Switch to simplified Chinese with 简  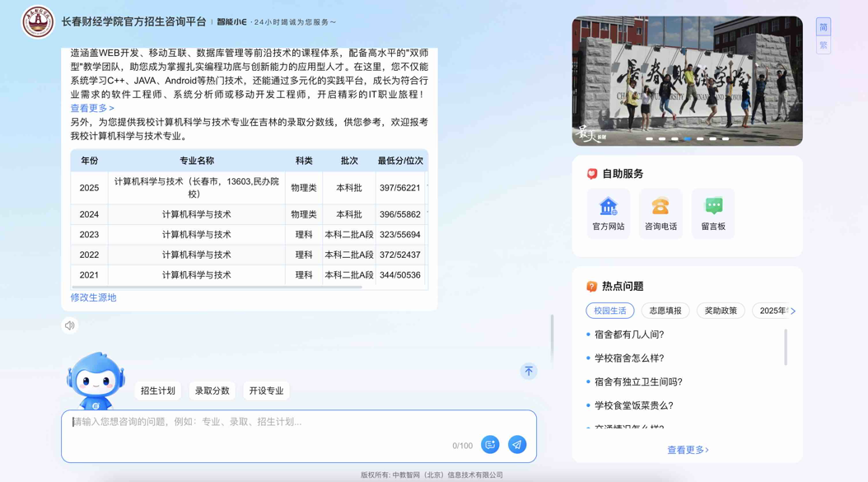pyautogui.click(x=824, y=27)
